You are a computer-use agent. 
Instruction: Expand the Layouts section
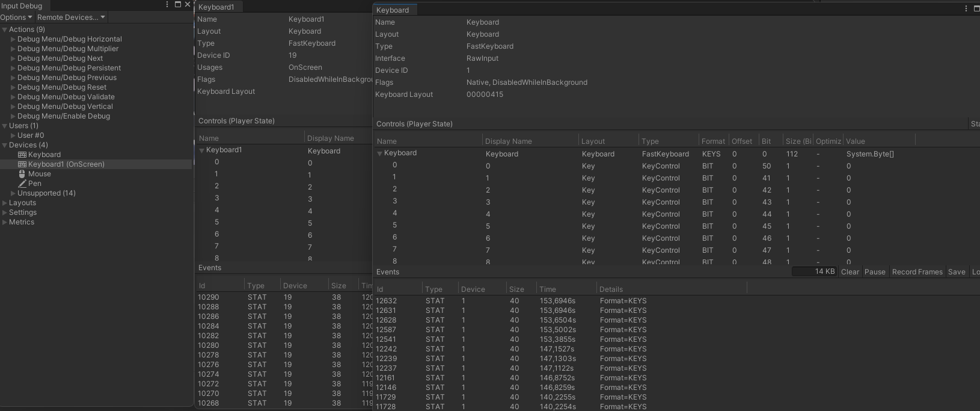point(5,203)
